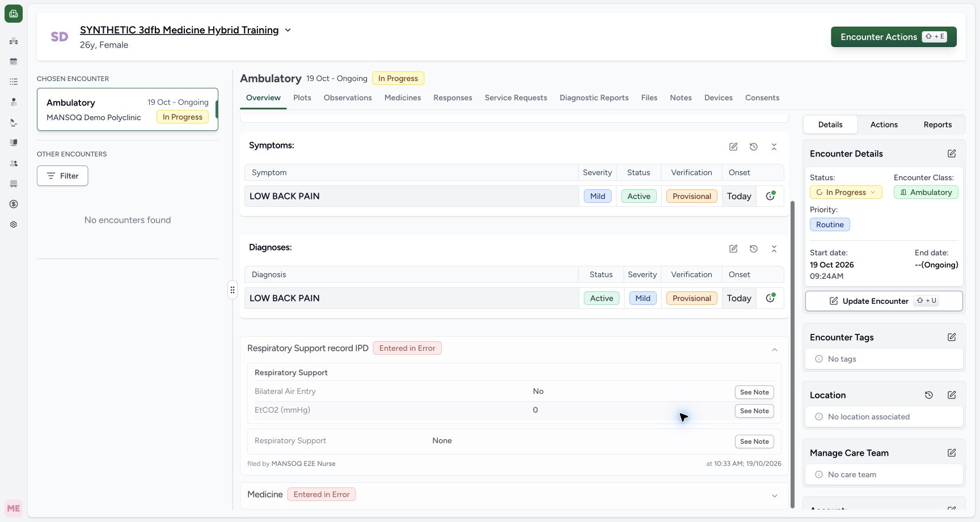Collapse the Diagnoses section
Image resolution: width=980 pixels, height=522 pixels.
[774, 249]
